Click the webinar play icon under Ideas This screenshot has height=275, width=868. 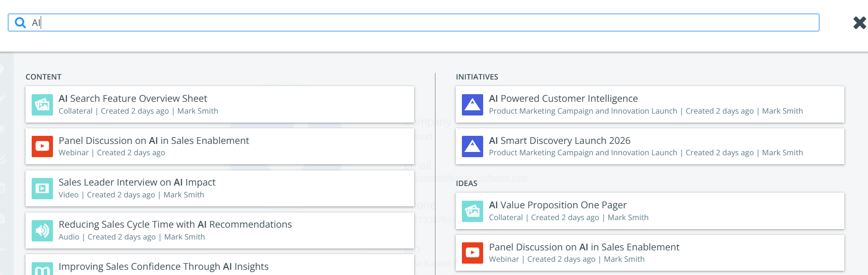coord(472,253)
